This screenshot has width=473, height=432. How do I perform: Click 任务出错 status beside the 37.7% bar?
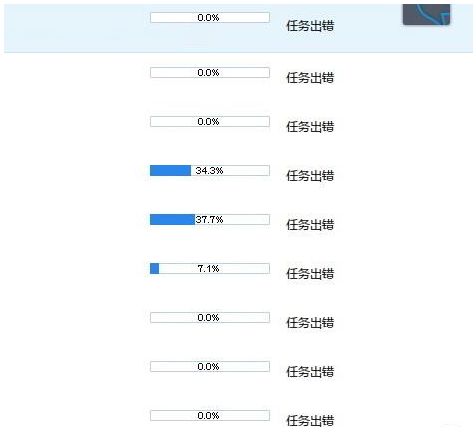pyautogui.click(x=310, y=224)
